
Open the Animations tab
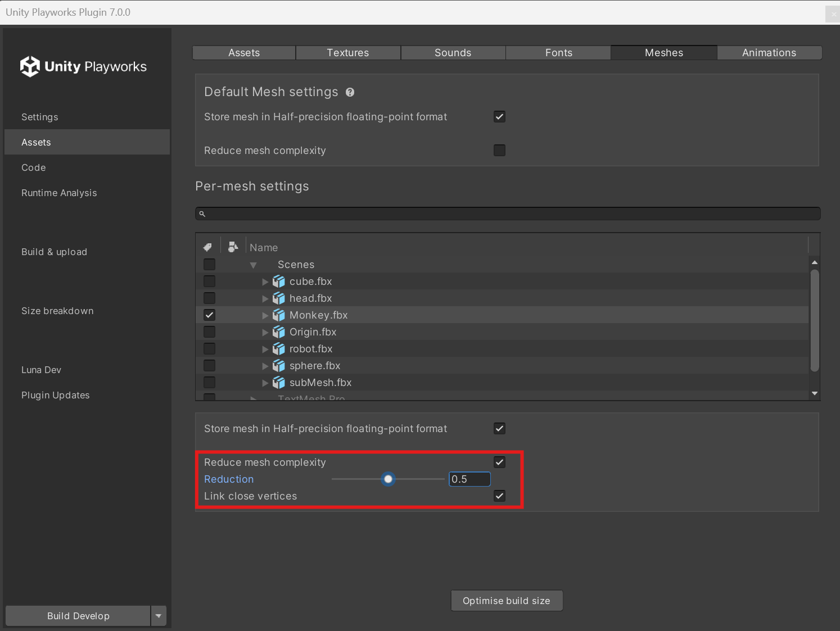[x=769, y=53]
